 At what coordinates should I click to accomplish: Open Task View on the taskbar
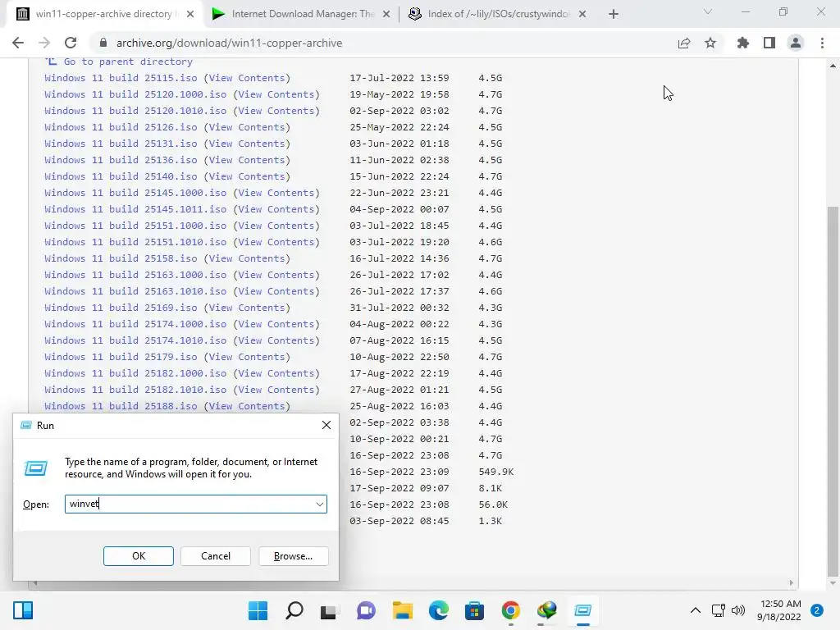click(328, 610)
